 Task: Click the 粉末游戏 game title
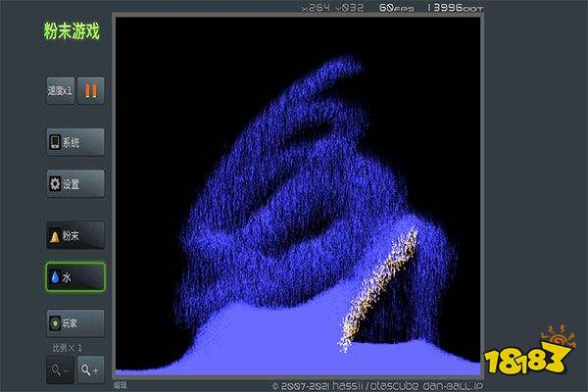[x=73, y=31]
